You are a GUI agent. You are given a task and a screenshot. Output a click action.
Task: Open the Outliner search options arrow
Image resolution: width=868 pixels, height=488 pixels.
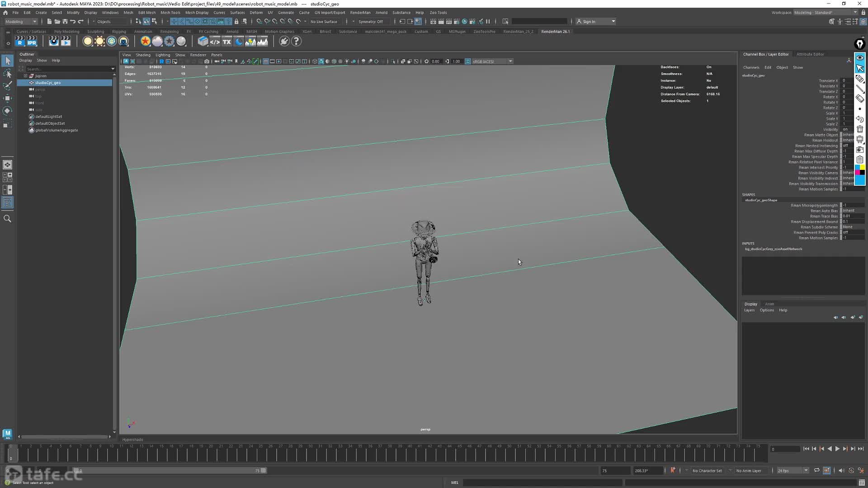click(113, 69)
